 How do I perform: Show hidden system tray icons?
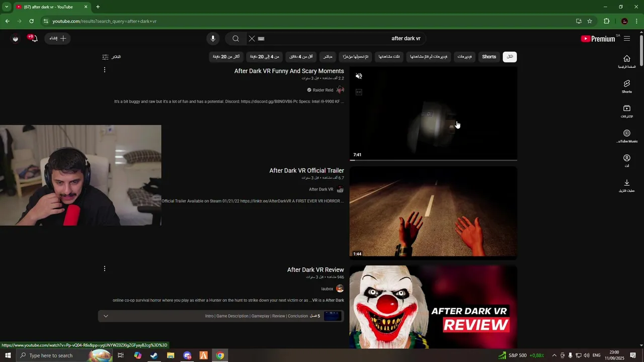coord(554,355)
